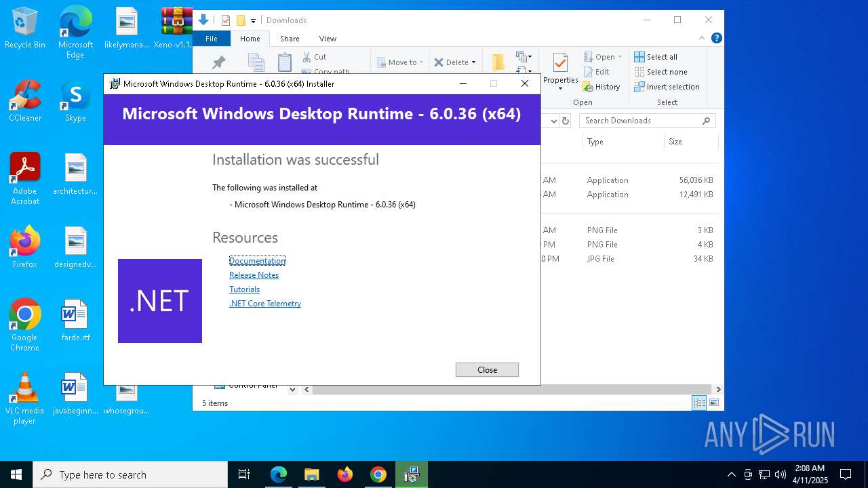Viewport: 868px width, 488px height.
Task: Click the Copy icon in Explorer ribbon
Action: pos(256,62)
